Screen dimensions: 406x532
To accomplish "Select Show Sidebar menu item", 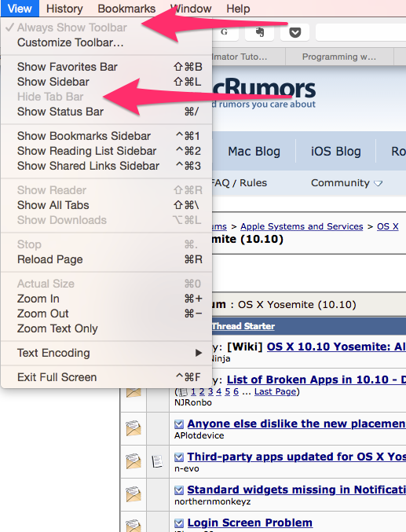I will click(x=107, y=82).
